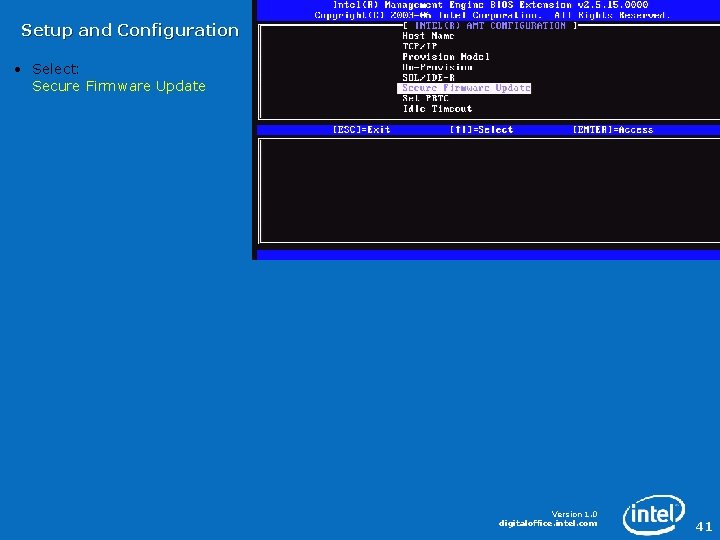Click the Management Engine BIOS Extension title
Image resolution: width=720 pixels, height=540 pixels.
[490, 5]
